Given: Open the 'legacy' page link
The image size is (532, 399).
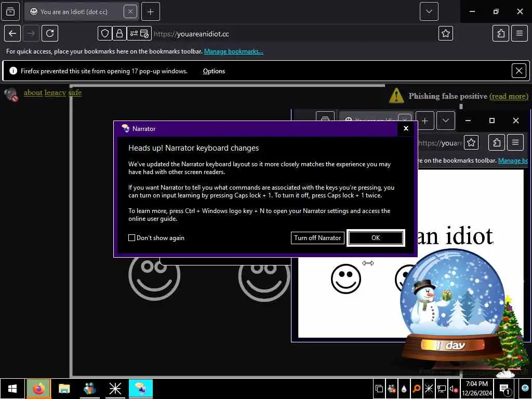Looking at the screenshot, I should [x=55, y=92].
